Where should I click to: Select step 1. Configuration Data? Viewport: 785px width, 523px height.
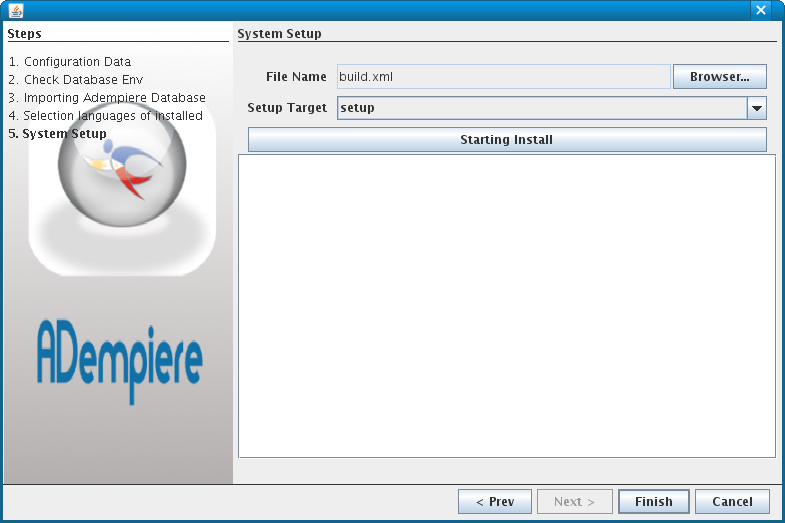[70, 62]
